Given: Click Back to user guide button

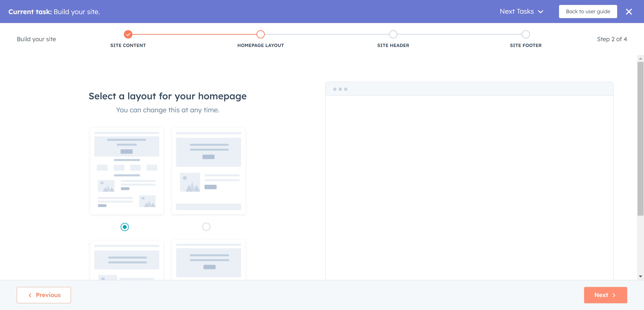Looking at the screenshot, I should point(588,11).
